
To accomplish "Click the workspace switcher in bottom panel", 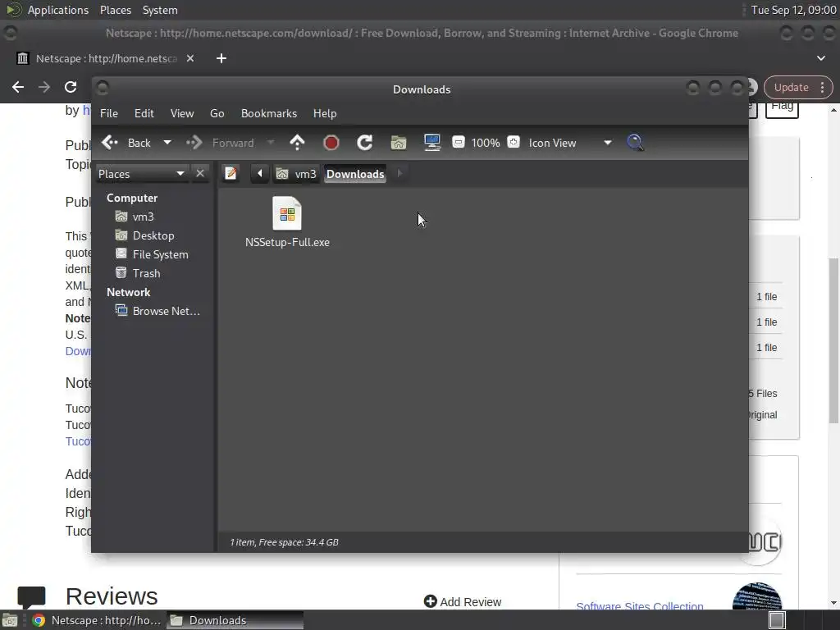I will point(777,620).
